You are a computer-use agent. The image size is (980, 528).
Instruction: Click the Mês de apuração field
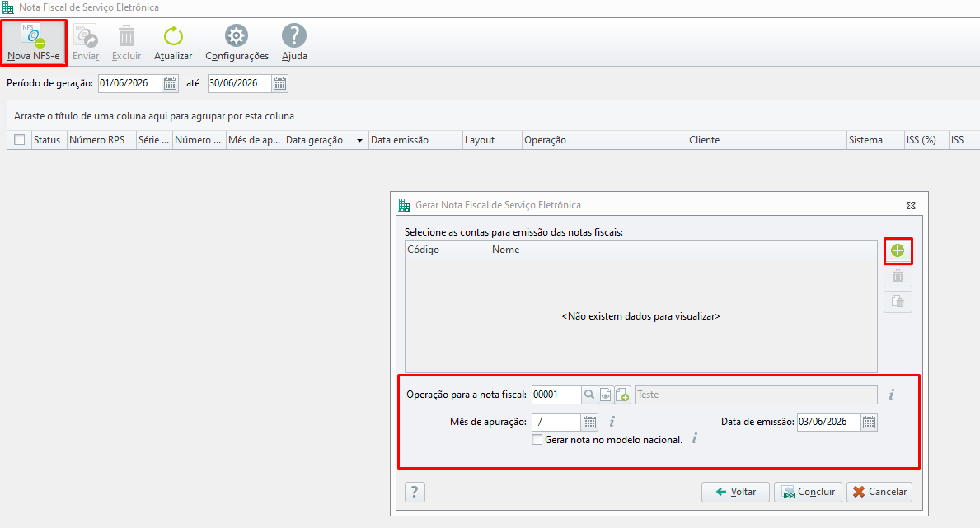click(556, 422)
